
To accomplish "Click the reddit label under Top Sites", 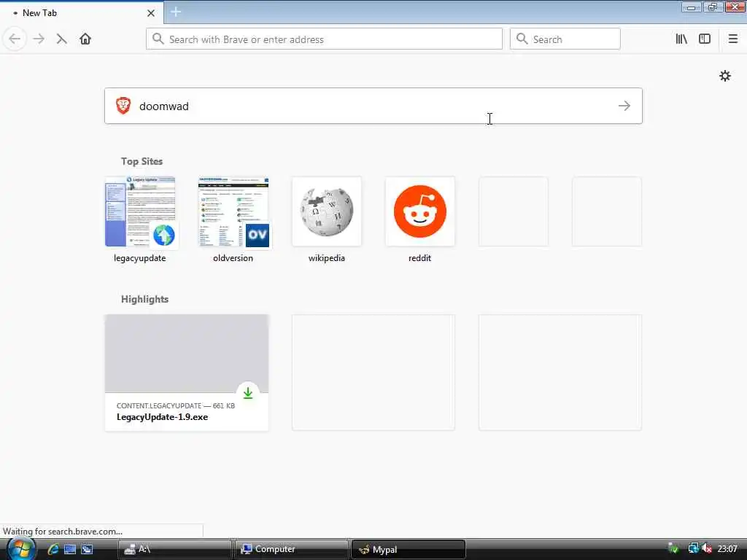I will point(419,258).
